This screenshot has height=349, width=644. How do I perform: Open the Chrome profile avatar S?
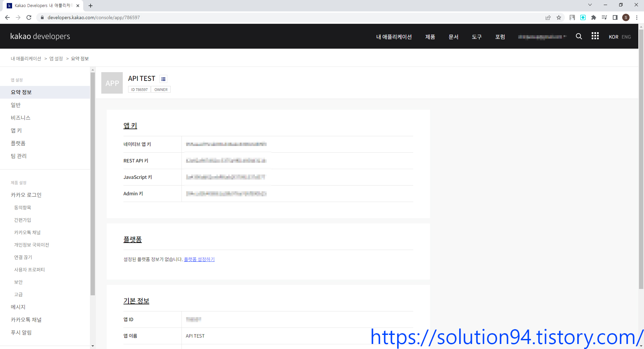tap(626, 17)
